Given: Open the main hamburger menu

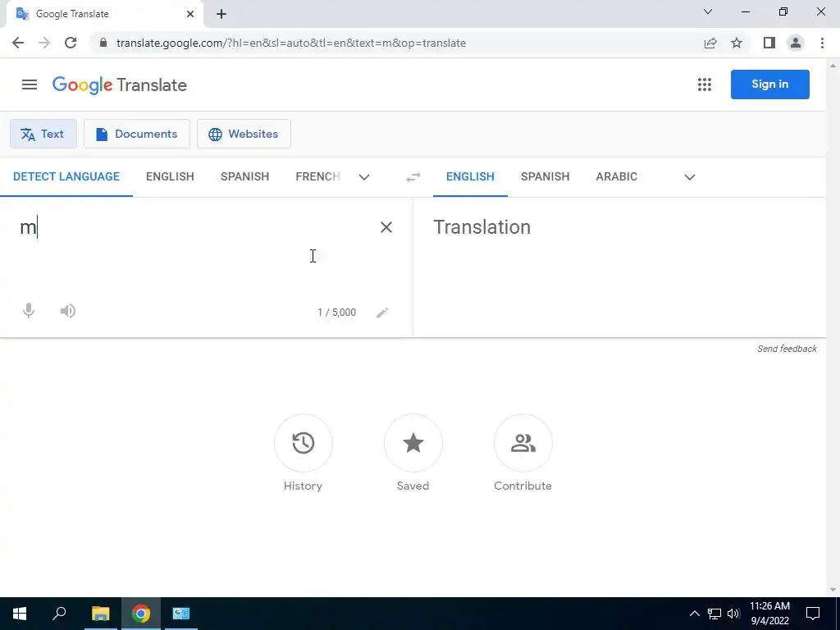Looking at the screenshot, I should [x=30, y=84].
